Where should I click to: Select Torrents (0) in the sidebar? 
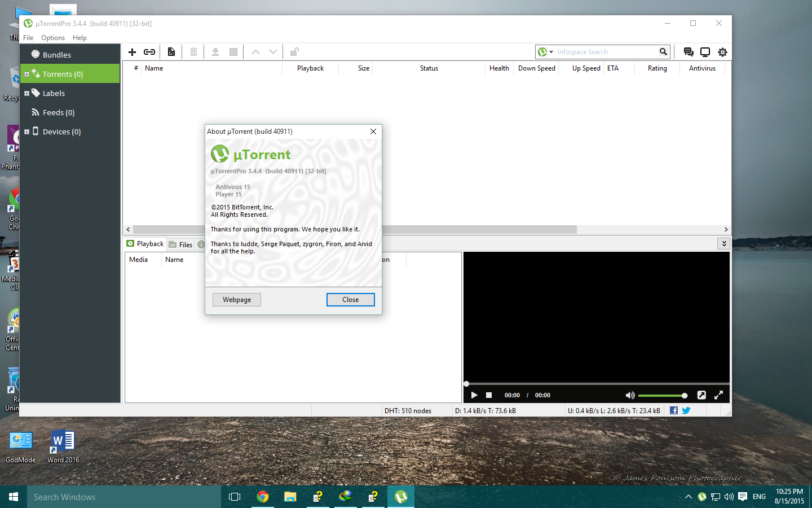(x=70, y=74)
